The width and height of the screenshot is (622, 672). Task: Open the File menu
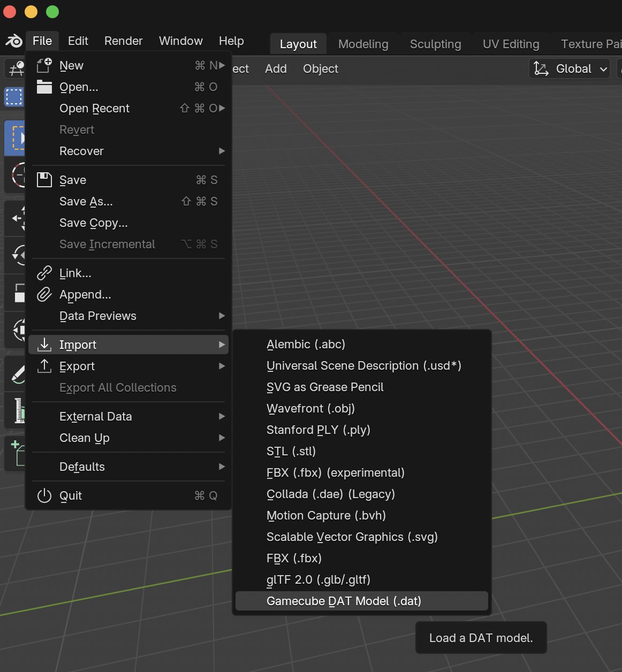pos(42,41)
